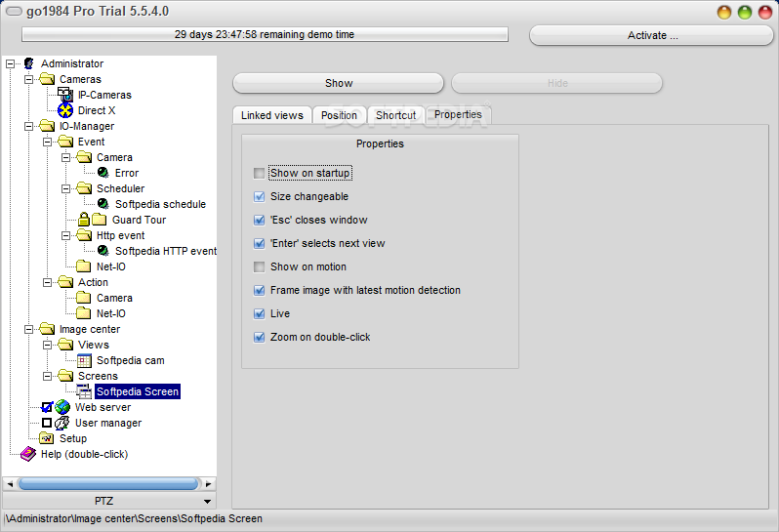The height and width of the screenshot is (532, 779).
Task: Click the Cameras folder icon
Action: 47,79
